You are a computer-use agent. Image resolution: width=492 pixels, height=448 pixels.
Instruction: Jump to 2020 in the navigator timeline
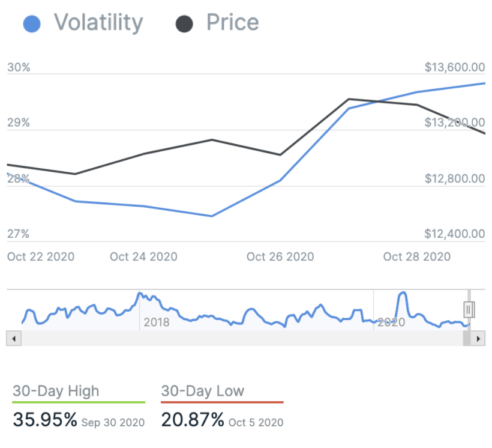click(x=391, y=322)
